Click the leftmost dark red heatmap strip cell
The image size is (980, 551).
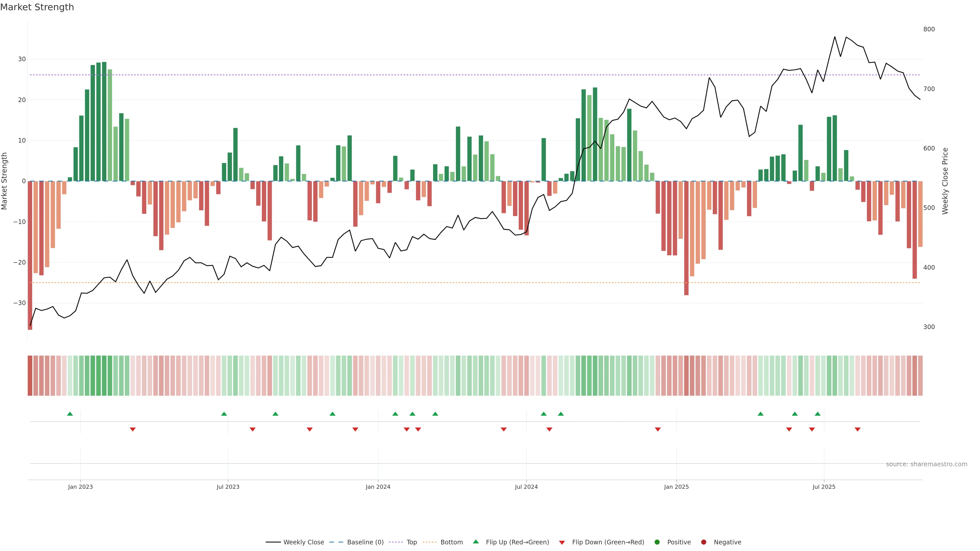click(x=30, y=376)
